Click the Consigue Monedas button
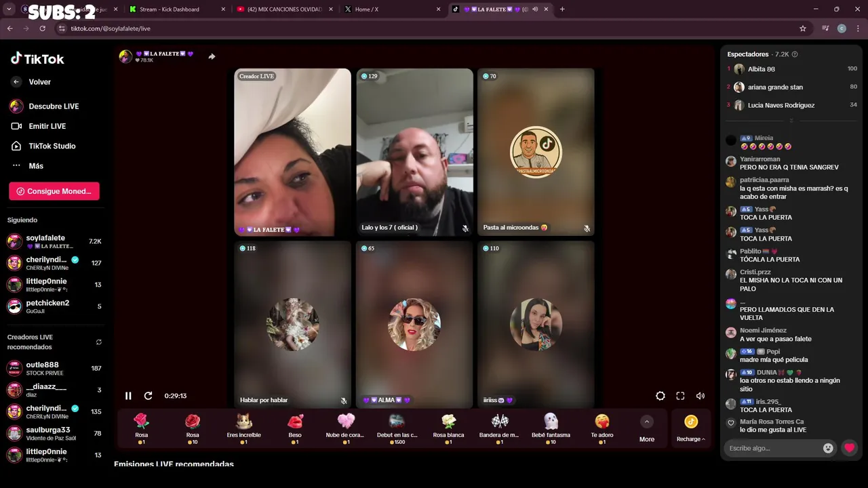868x488 pixels. (x=54, y=191)
